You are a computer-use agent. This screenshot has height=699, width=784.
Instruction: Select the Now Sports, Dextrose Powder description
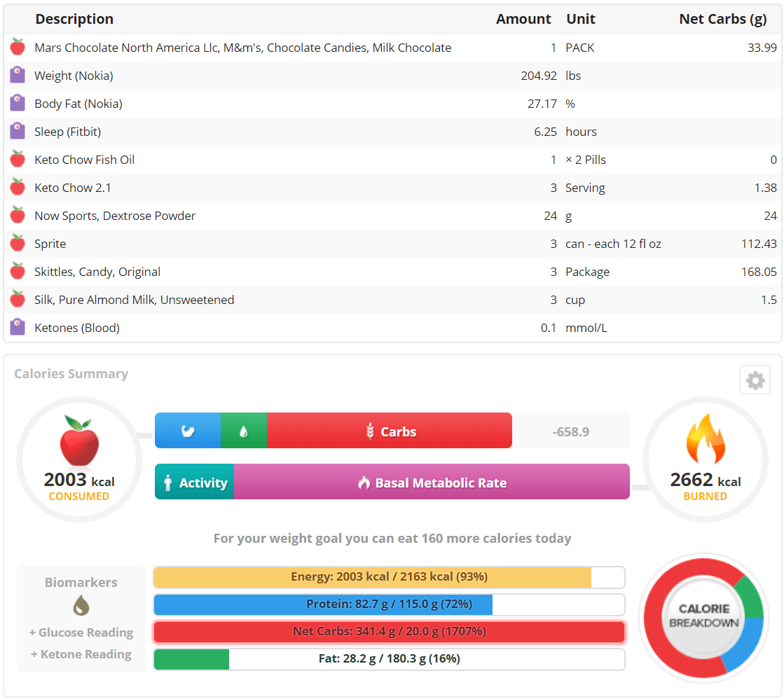[x=115, y=216]
